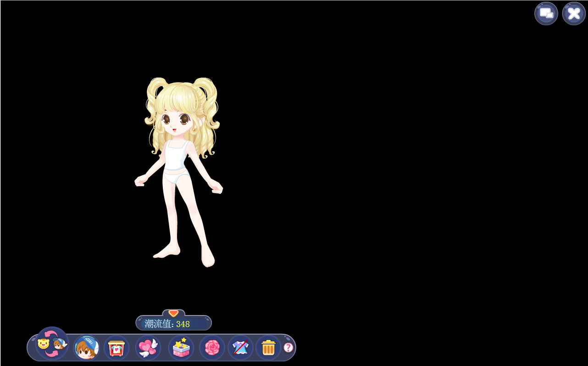The image size is (588, 366).
Task: Click the winged pink hearts icon
Action: tap(148, 348)
